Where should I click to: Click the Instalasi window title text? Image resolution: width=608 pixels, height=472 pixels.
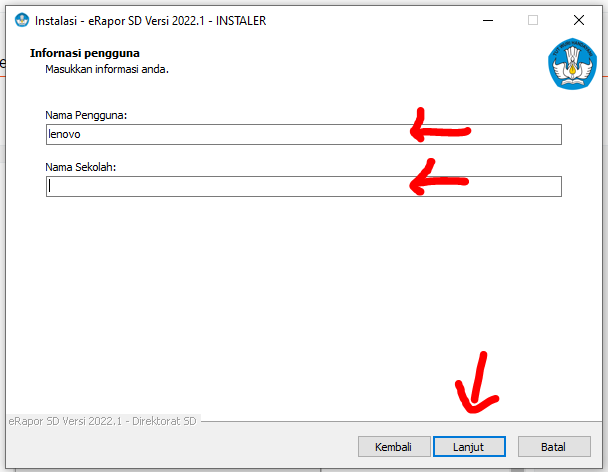tap(150, 21)
